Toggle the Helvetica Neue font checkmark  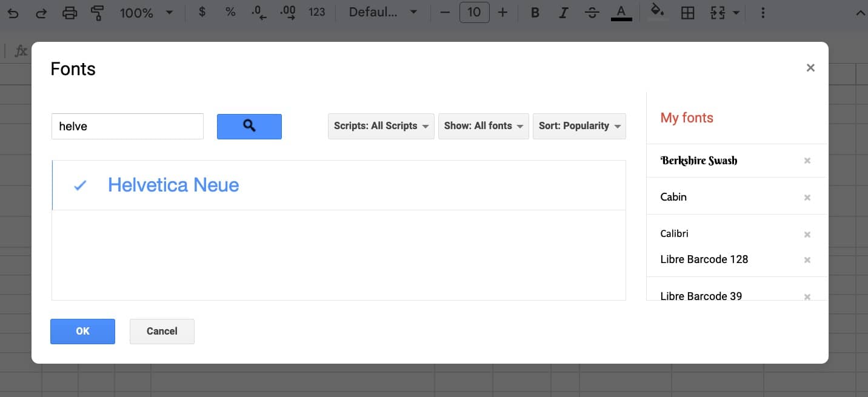click(x=80, y=185)
